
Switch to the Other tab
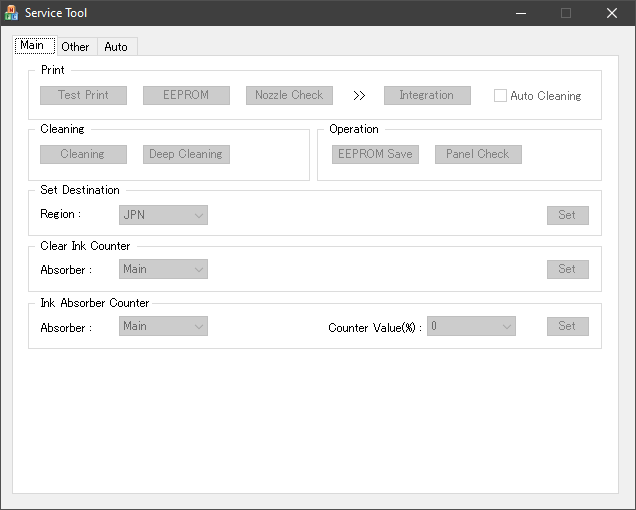click(x=75, y=47)
